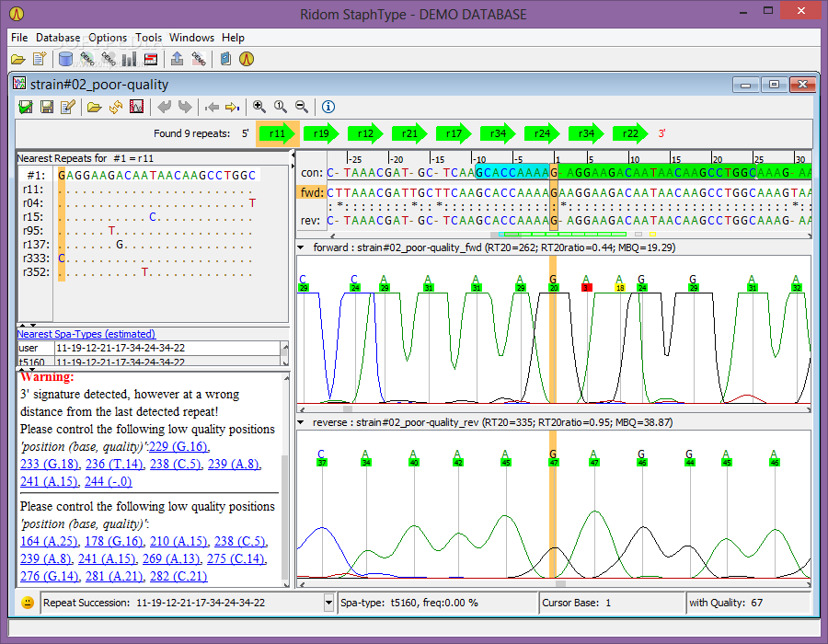
Task: Select the r11 repeat arrow
Action: [278, 133]
